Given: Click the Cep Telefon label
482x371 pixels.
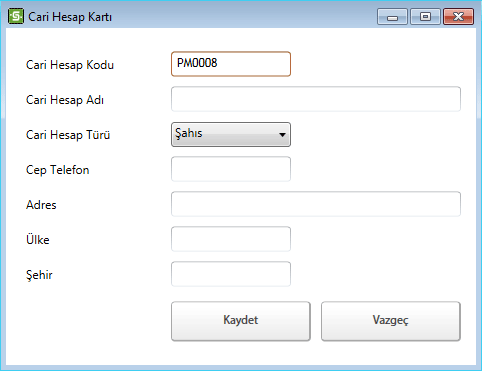Looking at the screenshot, I should (58, 170).
